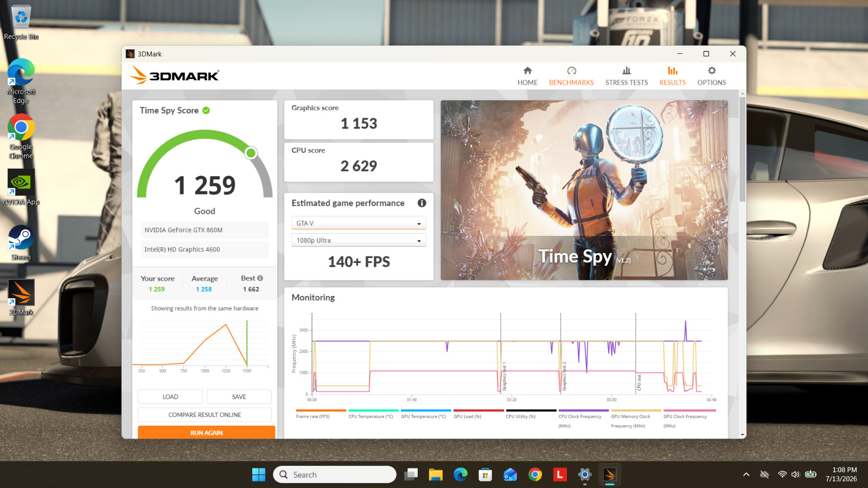This screenshot has width=868, height=488.
Task: Open Google Chrome desktop shortcut
Action: 21,137
